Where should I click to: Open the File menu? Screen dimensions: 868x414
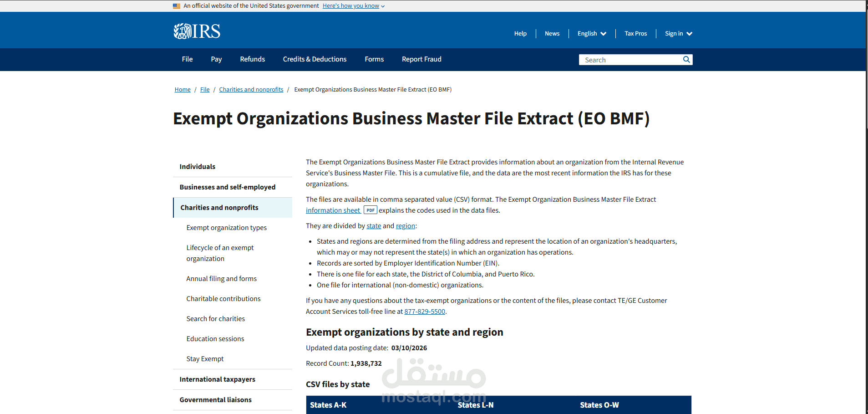(x=187, y=59)
